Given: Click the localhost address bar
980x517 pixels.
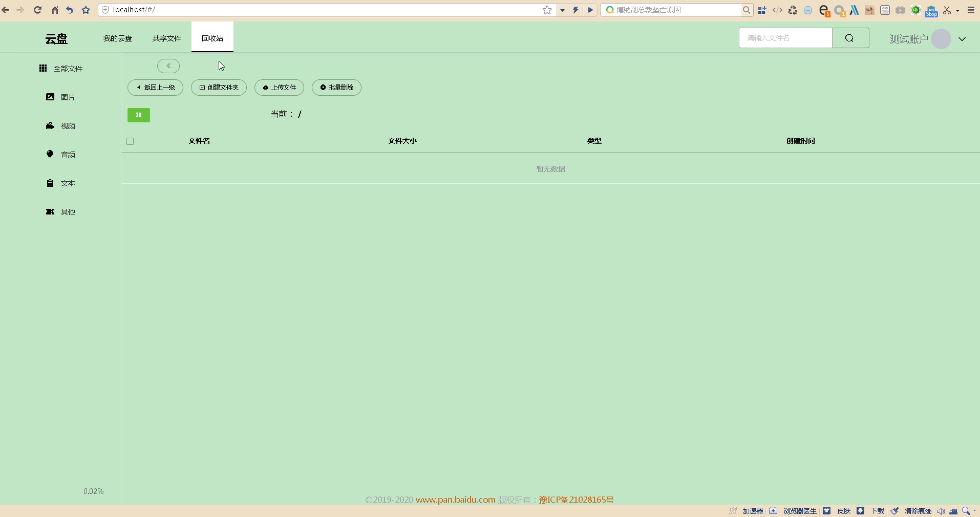Looking at the screenshot, I should pyautogui.click(x=323, y=10).
